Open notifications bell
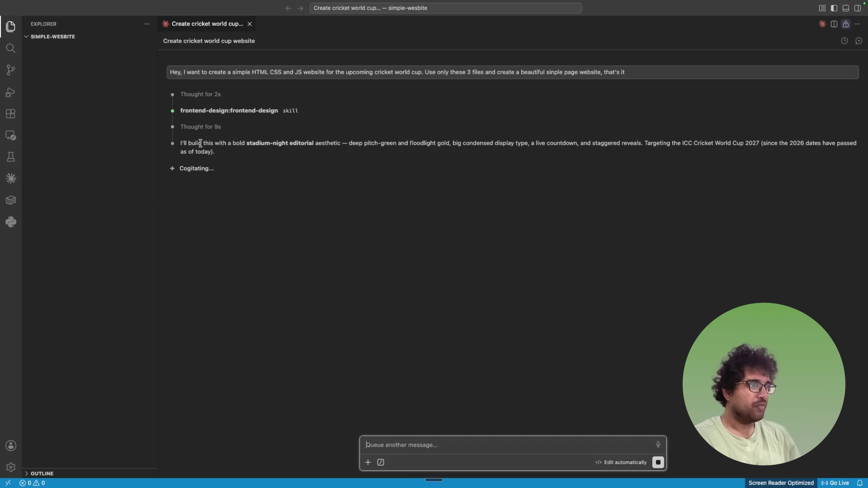 pyautogui.click(x=860, y=483)
